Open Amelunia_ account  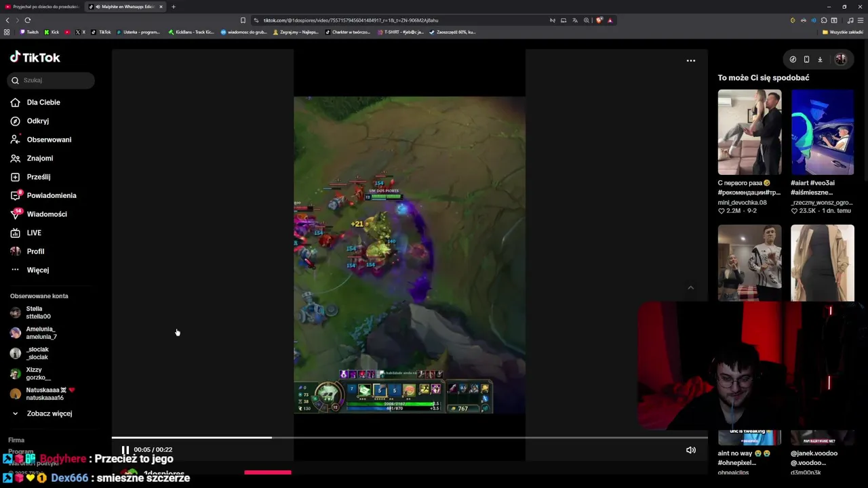point(41,333)
